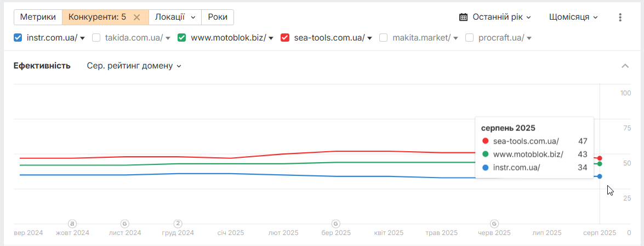Open the three-dot more options menu
Screen dimensions: 644x246
(x=620, y=17)
